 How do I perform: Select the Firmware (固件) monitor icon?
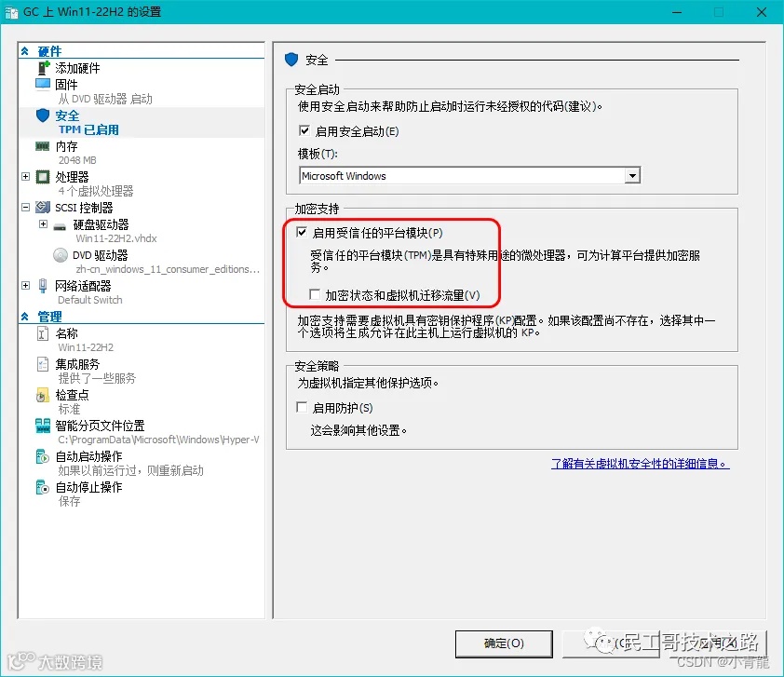pos(43,84)
